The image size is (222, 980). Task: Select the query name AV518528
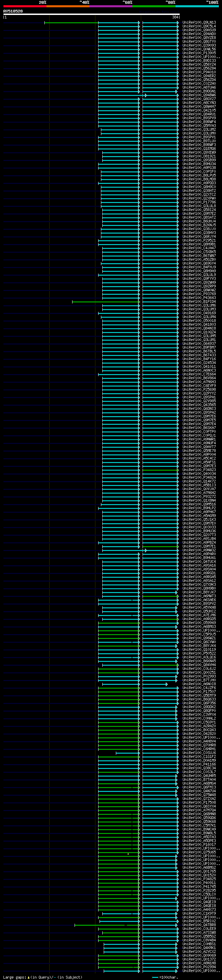coord(13,11)
